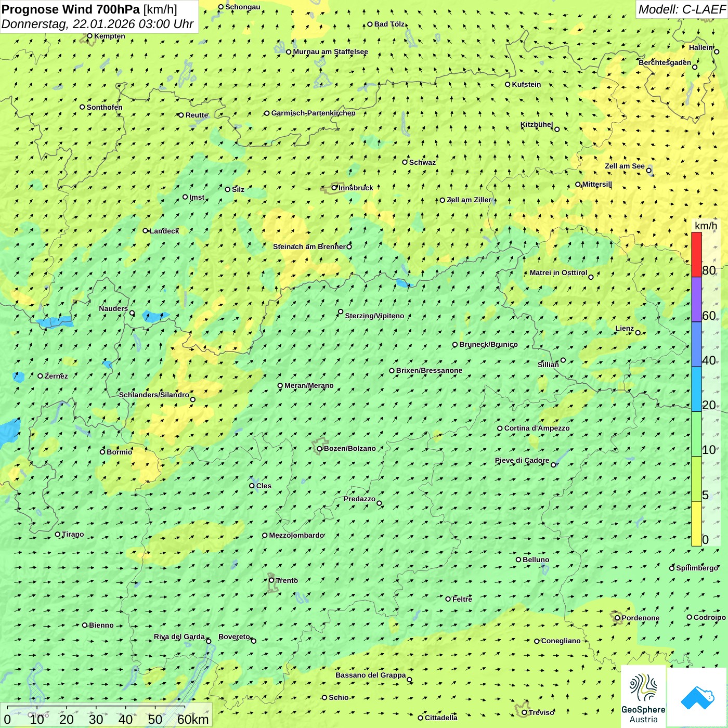Click the 'Reutte' label
The height and width of the screenshot is (728, 728).
point(197,115)
